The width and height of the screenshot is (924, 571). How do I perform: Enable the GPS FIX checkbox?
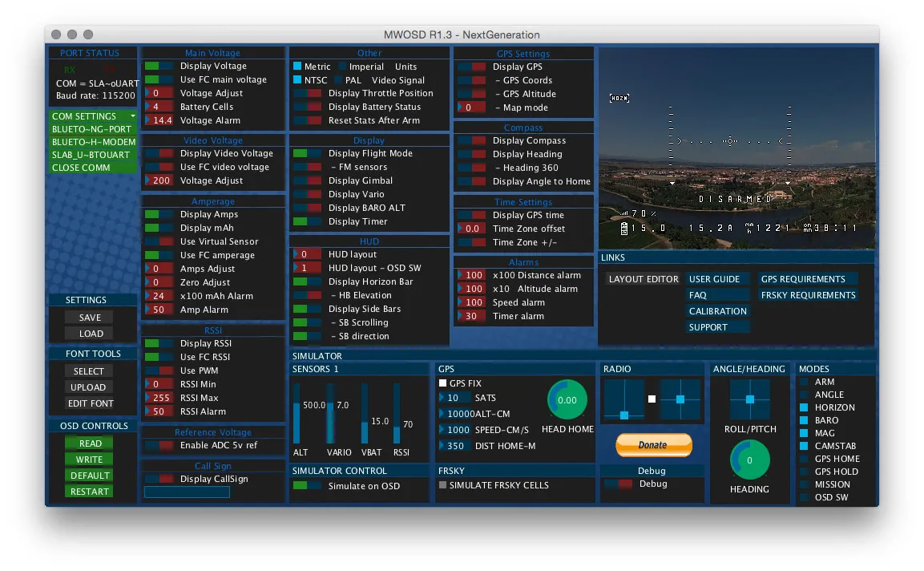coord(442,384)
